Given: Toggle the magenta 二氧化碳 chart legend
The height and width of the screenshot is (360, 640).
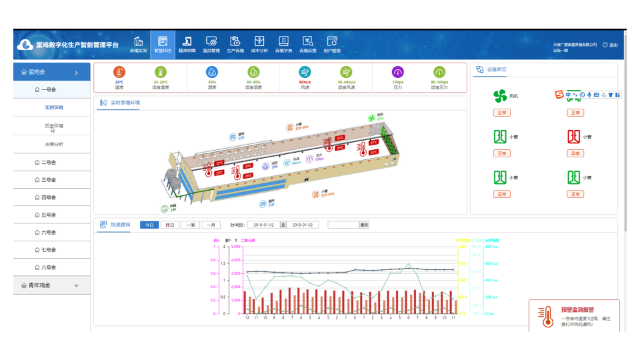Looking at the screenshot, I should pyautogui.click(x=248, y=240).
